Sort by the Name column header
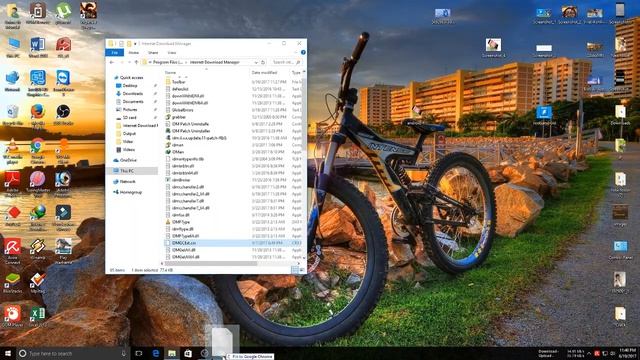640x360 pixels. tap(170, 73)
